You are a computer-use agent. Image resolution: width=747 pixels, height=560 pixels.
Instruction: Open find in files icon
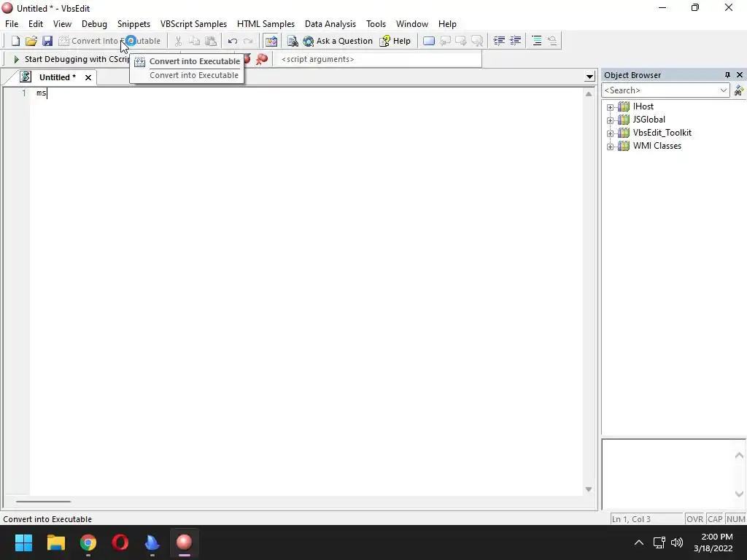pos(293,41)
